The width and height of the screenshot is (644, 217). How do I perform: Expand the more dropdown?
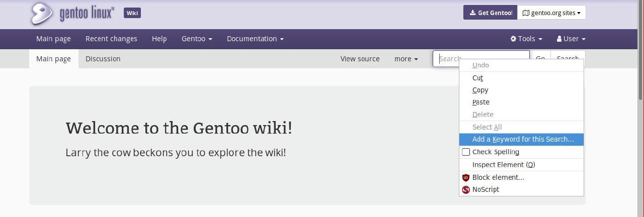click(406, 59)
